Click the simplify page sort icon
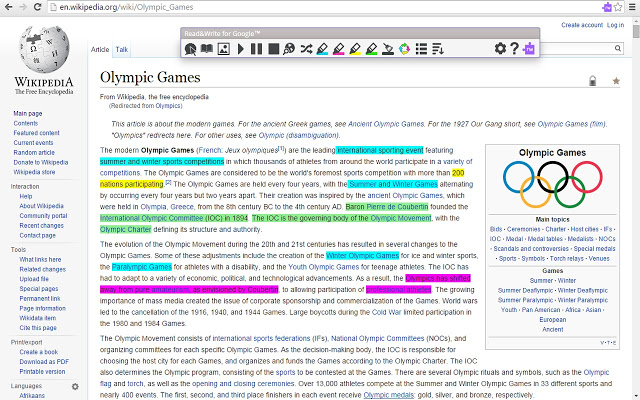This screenshot has width=640, height=400. (x=438, y=49)
